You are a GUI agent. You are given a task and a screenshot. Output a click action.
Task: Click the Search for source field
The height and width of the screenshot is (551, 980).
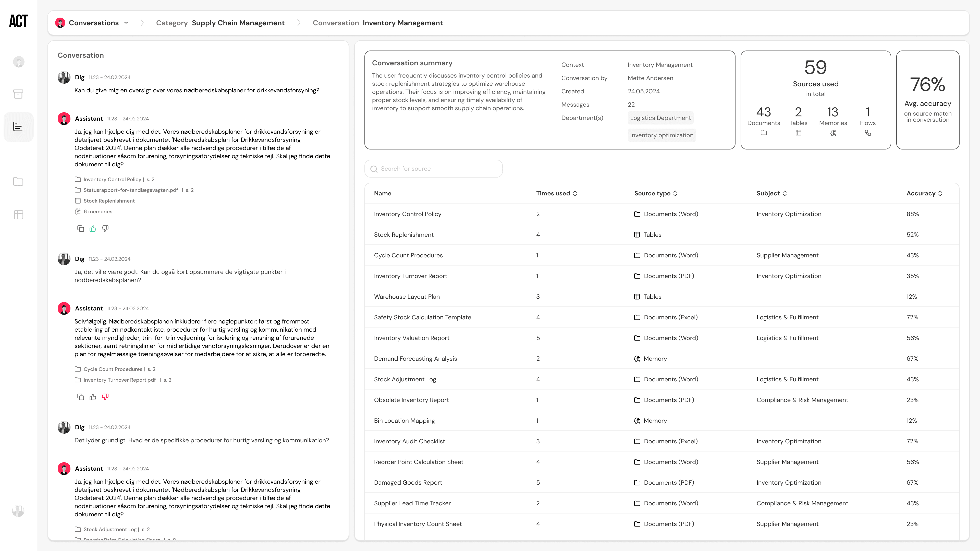[x=433, y=169]
